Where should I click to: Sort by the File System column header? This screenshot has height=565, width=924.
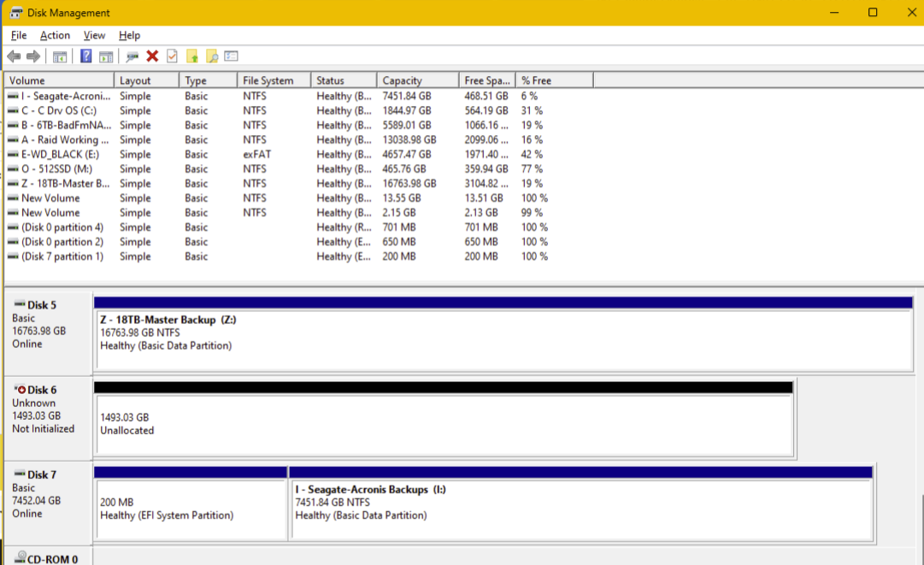click(x=274, y=80)
